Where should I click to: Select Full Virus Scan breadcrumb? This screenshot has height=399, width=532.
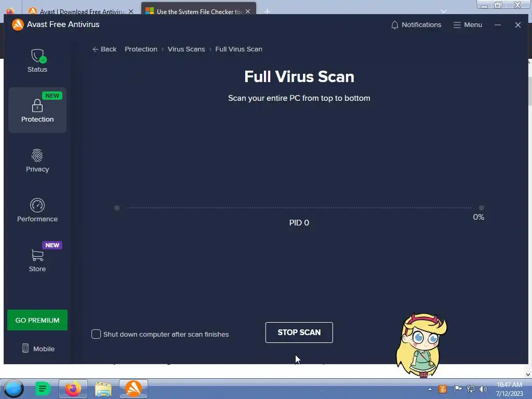(238, 49)
